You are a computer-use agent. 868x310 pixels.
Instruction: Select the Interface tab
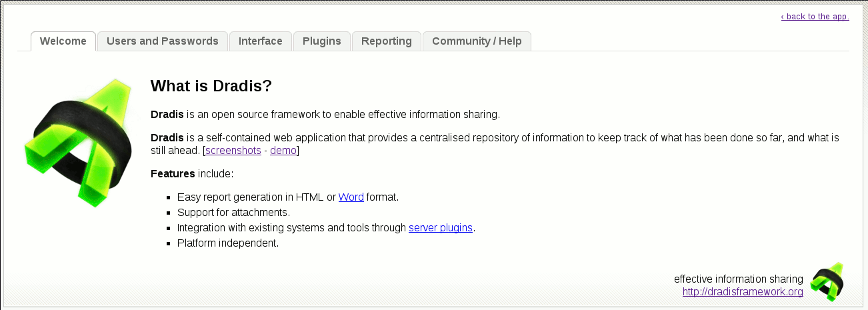coord(261,41)
